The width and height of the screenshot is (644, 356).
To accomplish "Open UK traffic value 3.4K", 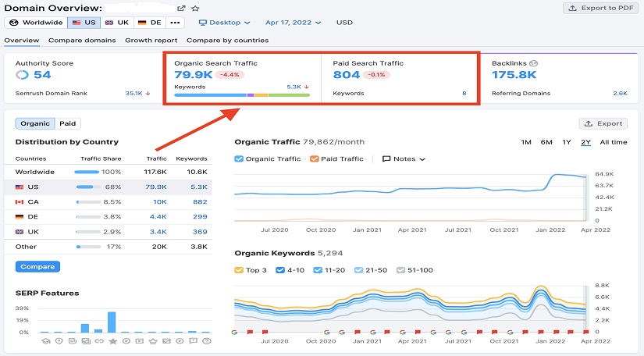I will tap(158, 232).
